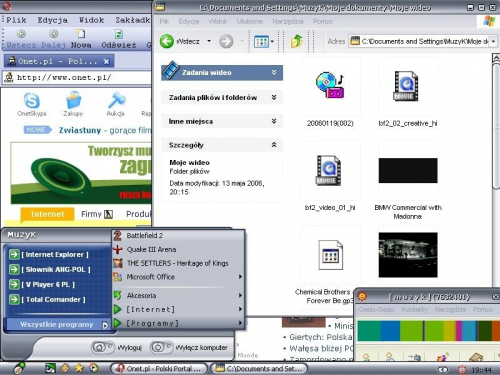This screenshot has height=375, width=500.
Task: Open the Views icon in Explorer toolbar
Action: [261, 42]
